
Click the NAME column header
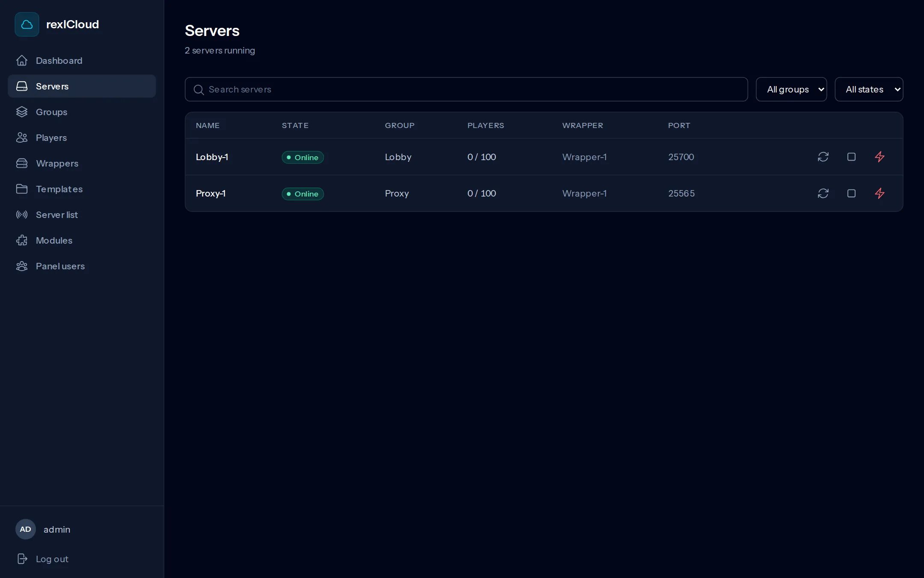coord(207,125)
